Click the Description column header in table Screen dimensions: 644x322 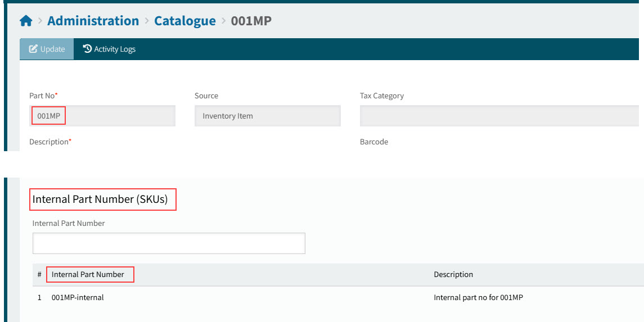pos(453,275)
